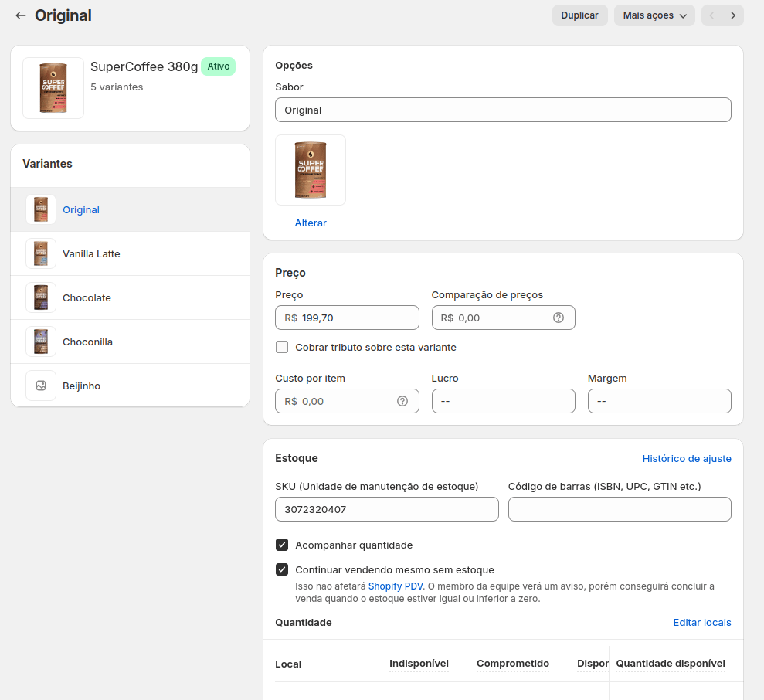Select the Chocolate variant
The width and height of the screenshot is (764, 700).
(130, 297)
